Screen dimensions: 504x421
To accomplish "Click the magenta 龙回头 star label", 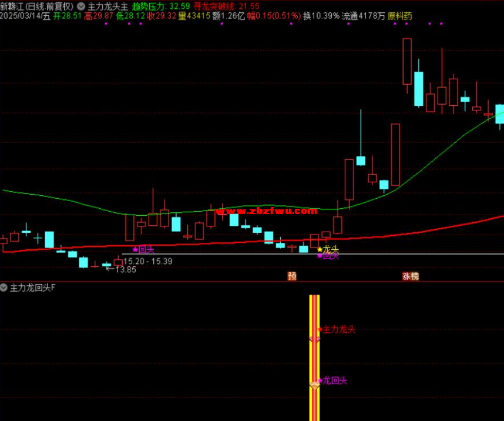I will (x=332, y=381).
